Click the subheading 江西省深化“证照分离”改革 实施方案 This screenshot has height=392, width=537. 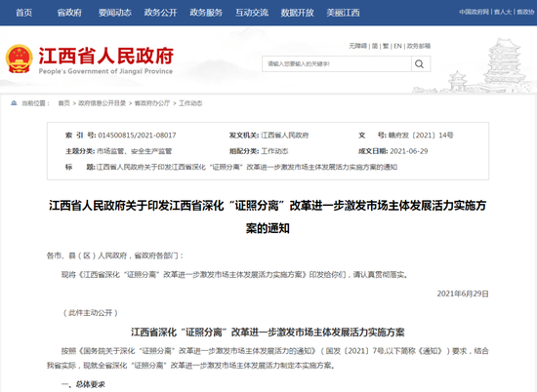coord(268,333)
